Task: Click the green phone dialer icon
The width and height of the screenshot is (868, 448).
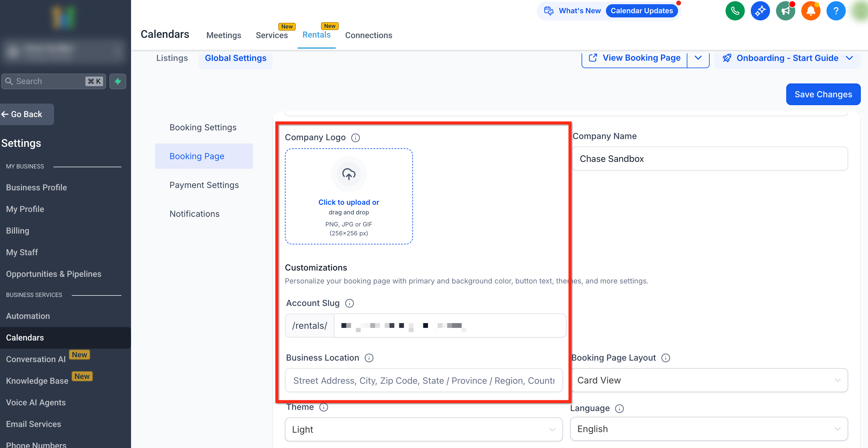Action: click(x=735, y=11)
